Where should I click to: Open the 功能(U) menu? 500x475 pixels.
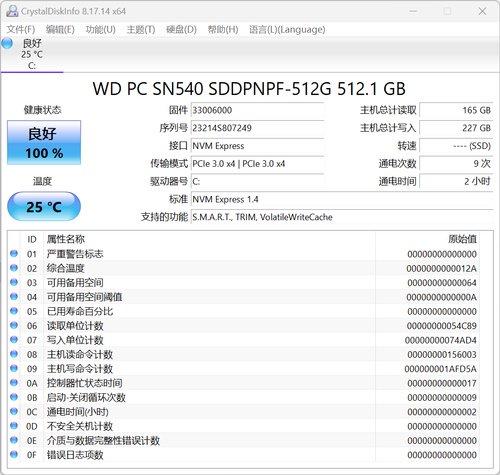pos(100,29)
